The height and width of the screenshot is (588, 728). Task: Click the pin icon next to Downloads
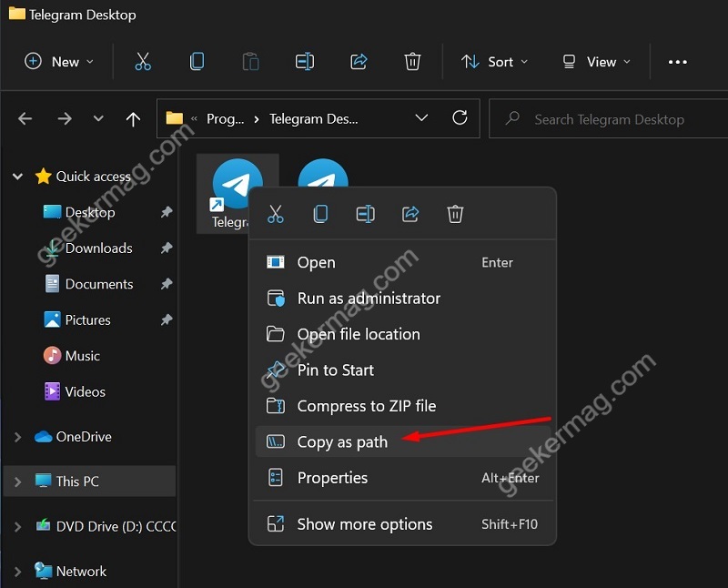point(167,248)
